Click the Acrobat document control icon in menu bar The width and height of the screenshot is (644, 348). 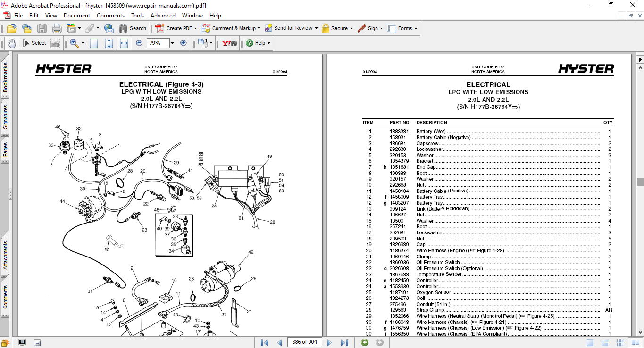point(7,16)
